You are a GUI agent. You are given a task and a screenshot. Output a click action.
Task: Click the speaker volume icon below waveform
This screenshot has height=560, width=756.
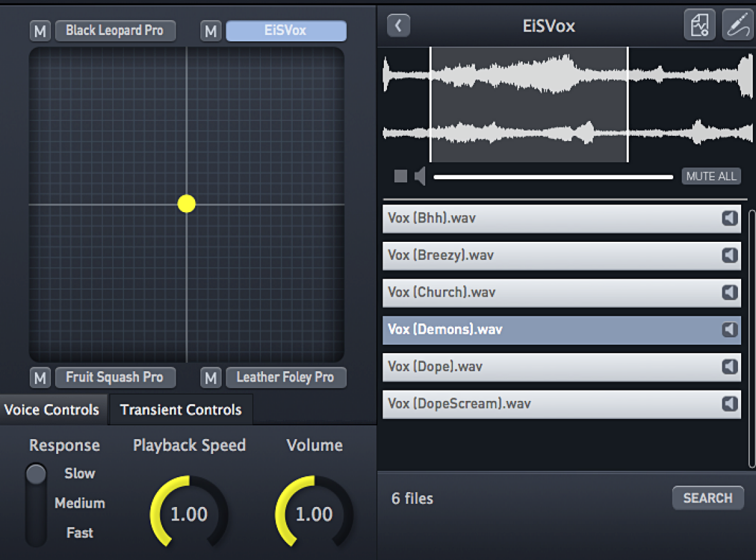420,176
